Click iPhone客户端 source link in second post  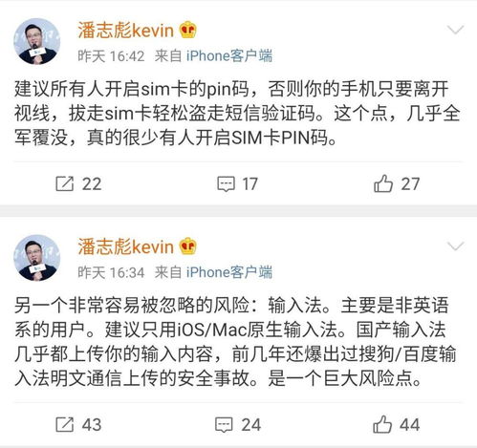tap(229, 272)
